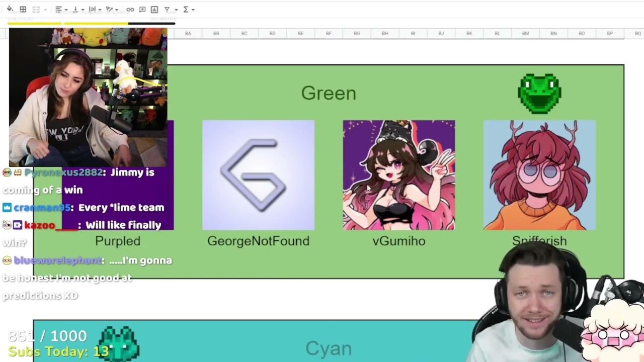
Task: Click the "Cyan" team title
Action: 329,348
